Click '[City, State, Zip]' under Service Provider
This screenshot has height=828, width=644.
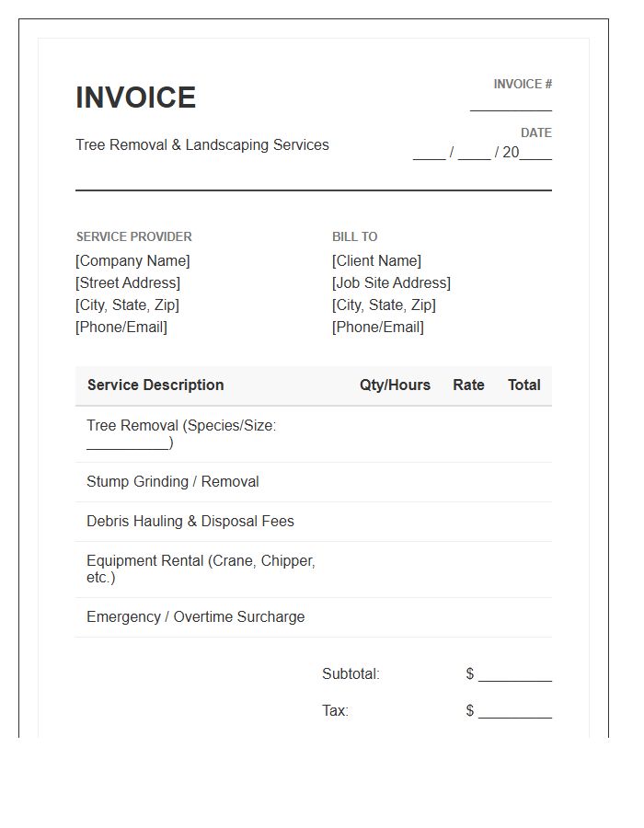(127, 305)
